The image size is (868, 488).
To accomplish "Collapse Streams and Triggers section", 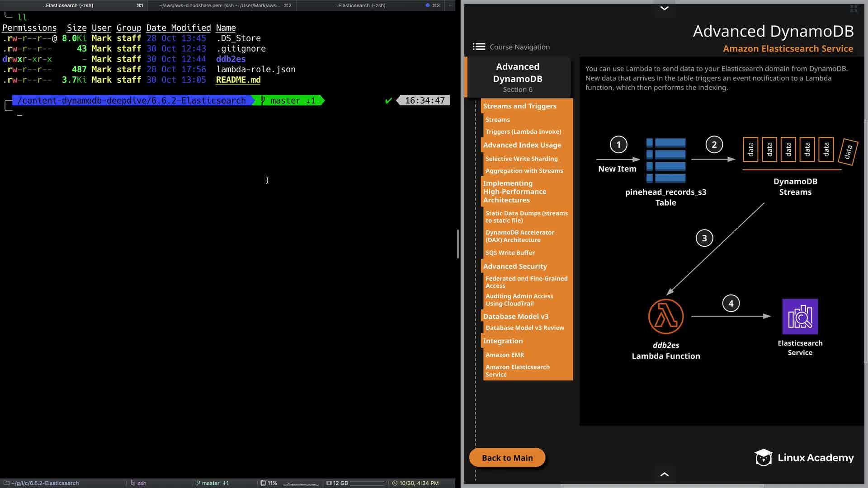I will click(x=519, y=106).
